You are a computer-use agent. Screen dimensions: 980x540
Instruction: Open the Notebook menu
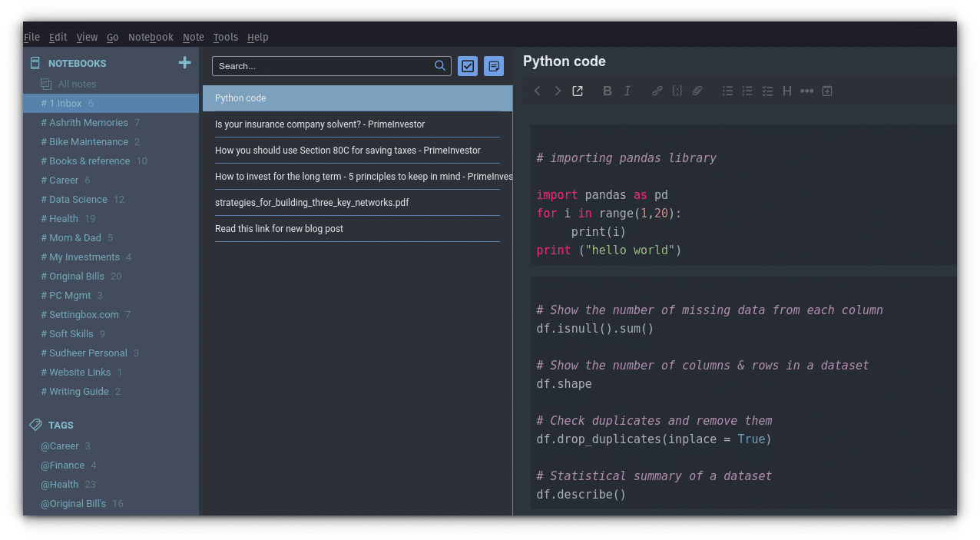click(151, 37)
